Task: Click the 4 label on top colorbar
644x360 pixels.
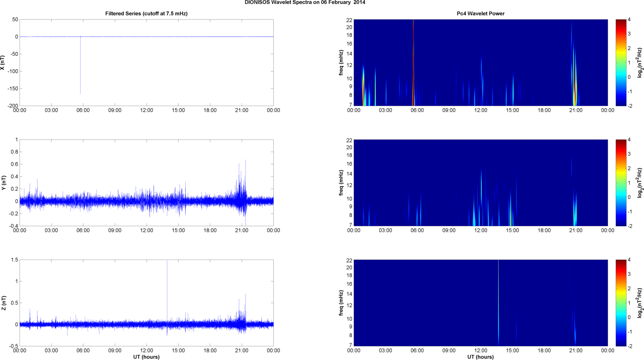Action: point(629,19)
